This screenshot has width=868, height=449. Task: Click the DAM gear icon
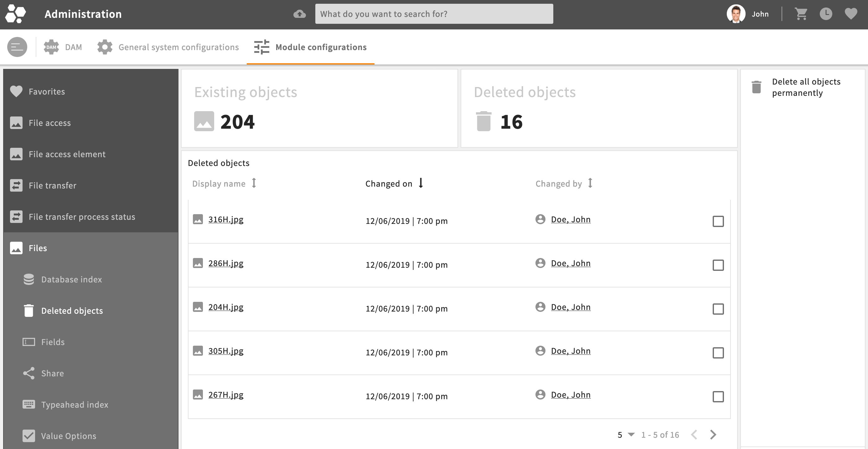(x=51, y=47)
